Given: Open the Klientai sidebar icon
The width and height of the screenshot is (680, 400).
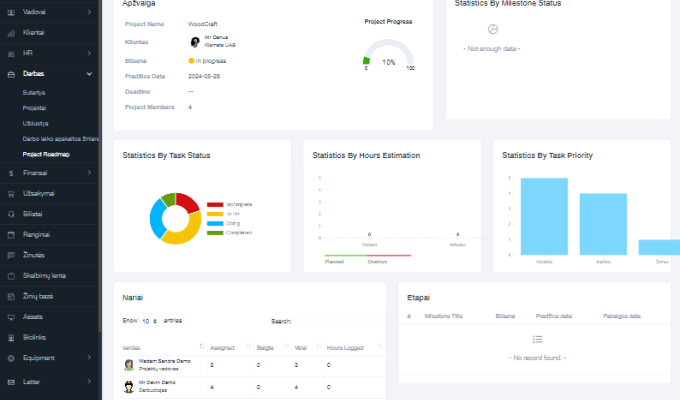Looking at the screenshot, I should [11, 32].
